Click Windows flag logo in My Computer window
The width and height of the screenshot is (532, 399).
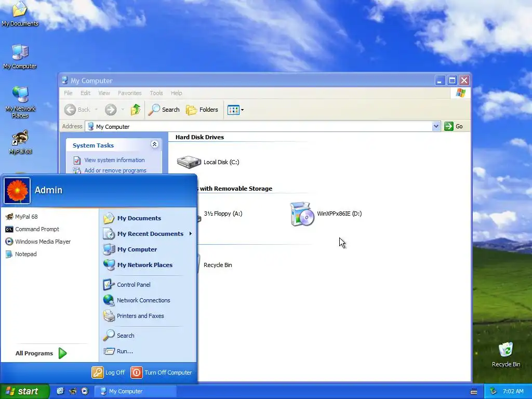461,92
